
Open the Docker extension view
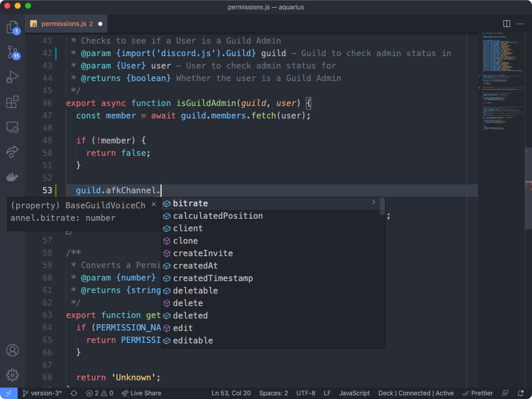pos(12,176)
